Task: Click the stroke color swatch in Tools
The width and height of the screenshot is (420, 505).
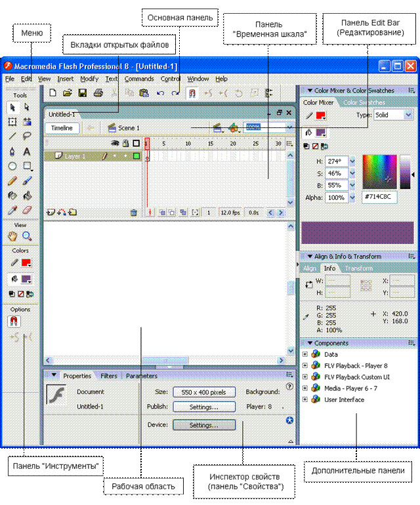Action: (26, 263)
